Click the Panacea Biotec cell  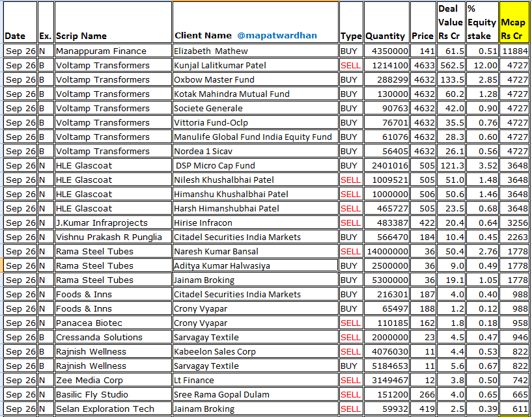113,323
